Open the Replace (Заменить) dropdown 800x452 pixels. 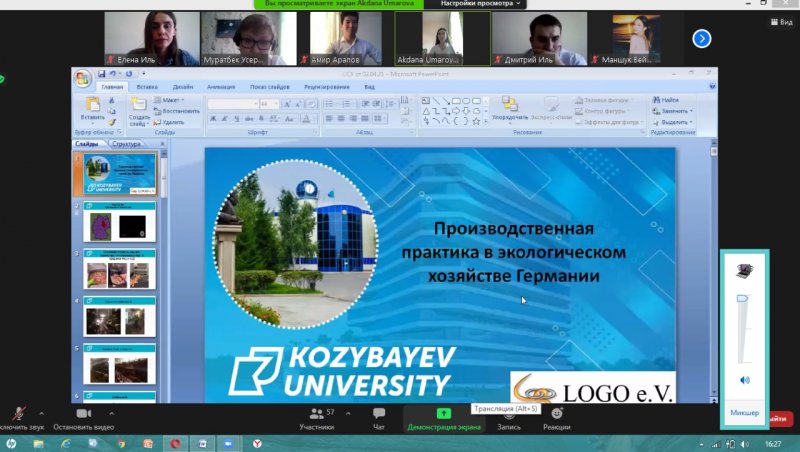tap(672, 111)
